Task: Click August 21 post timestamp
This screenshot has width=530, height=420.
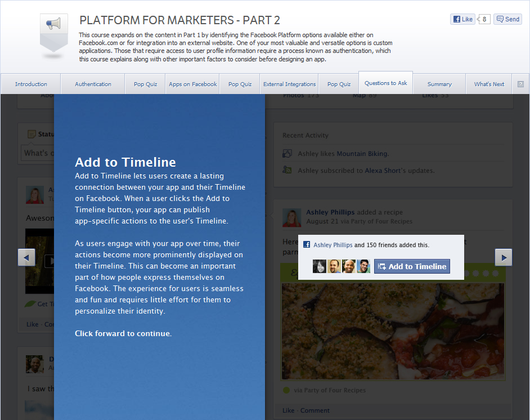Action: click(x=322, y=221)
